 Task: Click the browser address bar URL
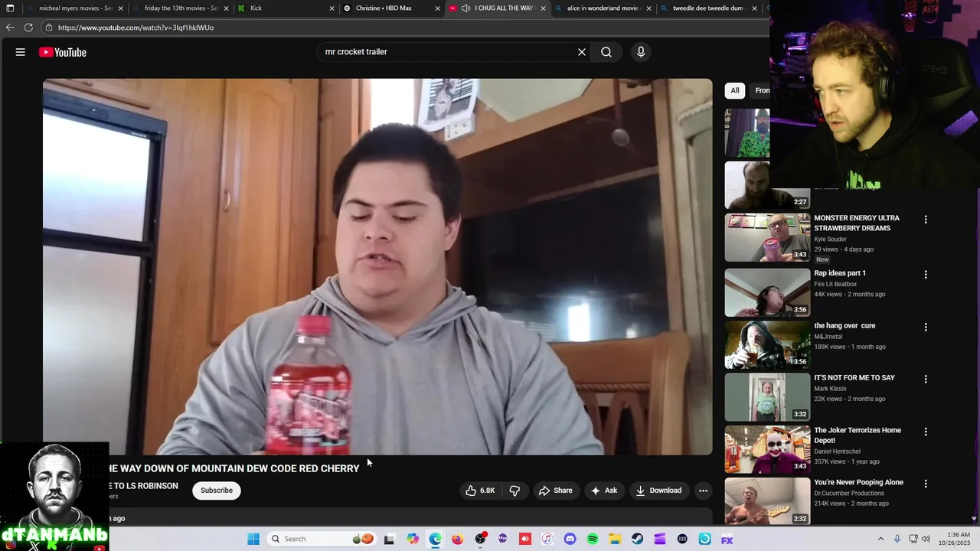136,28
